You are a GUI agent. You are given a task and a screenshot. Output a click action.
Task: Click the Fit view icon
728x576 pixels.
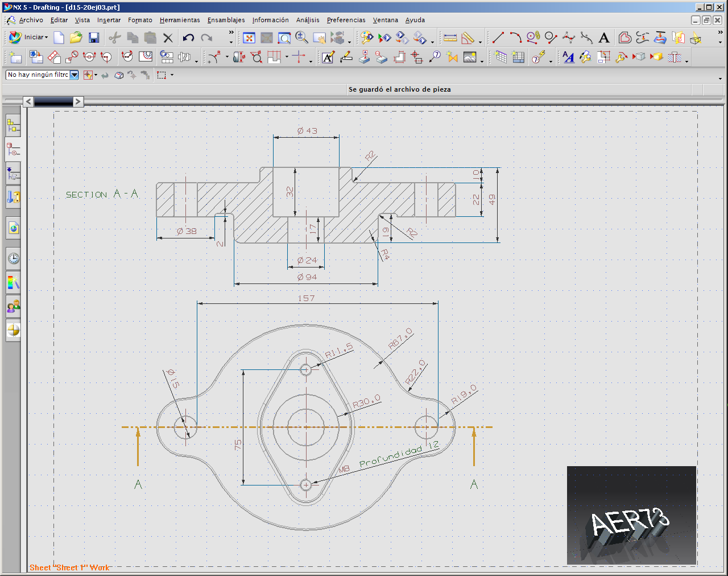click(249, 38)
